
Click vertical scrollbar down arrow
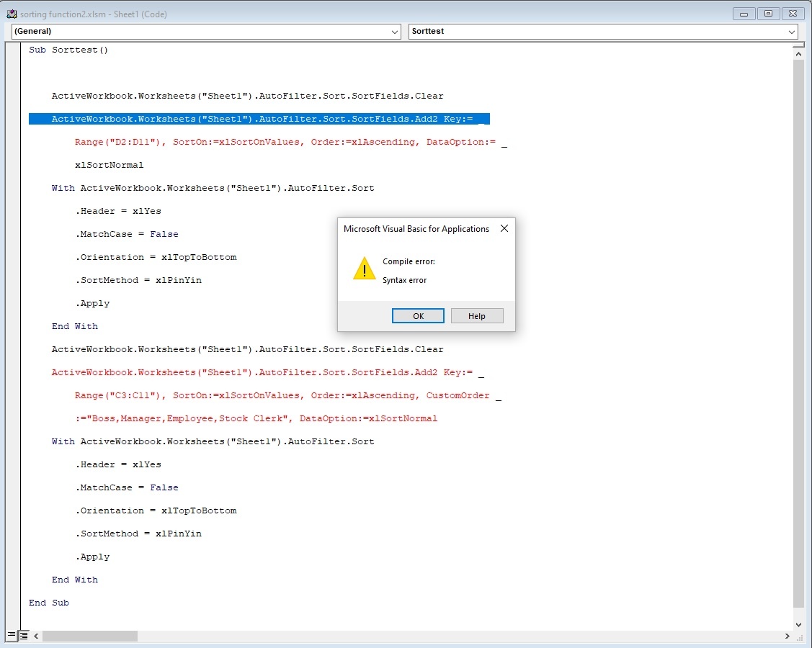point(798,625)
